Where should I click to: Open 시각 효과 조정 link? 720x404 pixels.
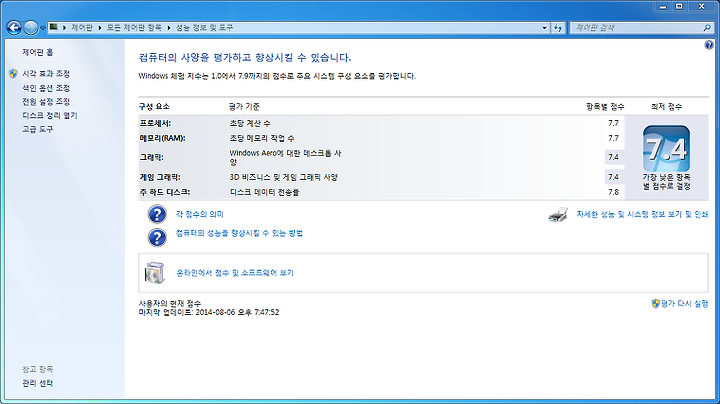click(x=46, y=73)
